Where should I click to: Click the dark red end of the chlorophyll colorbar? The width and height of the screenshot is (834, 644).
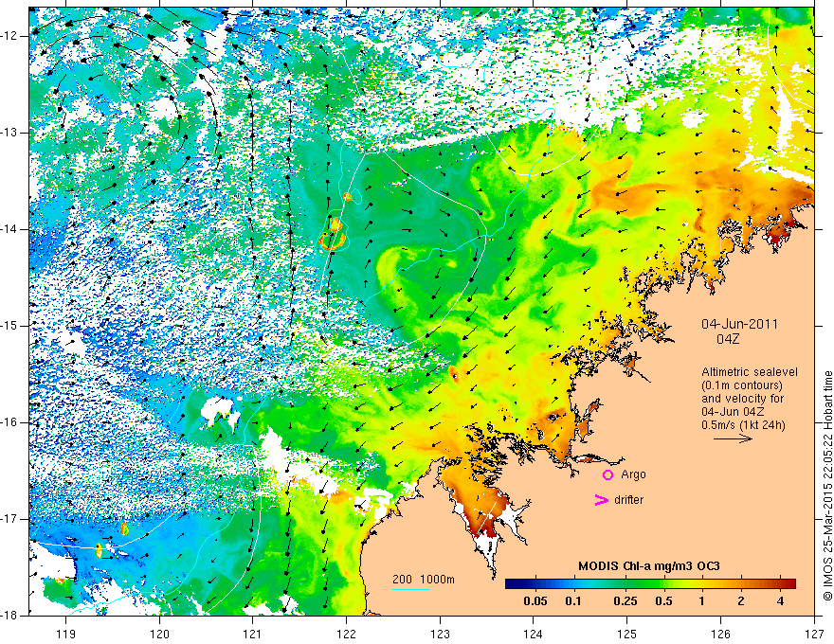(789, 584)
